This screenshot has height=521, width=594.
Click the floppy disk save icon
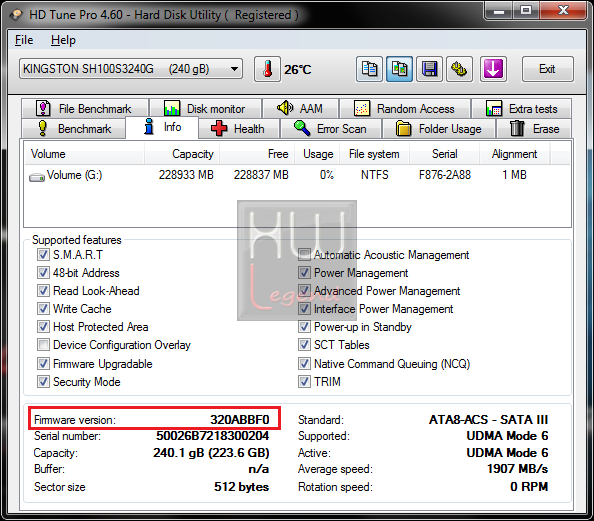coord(429,69)
